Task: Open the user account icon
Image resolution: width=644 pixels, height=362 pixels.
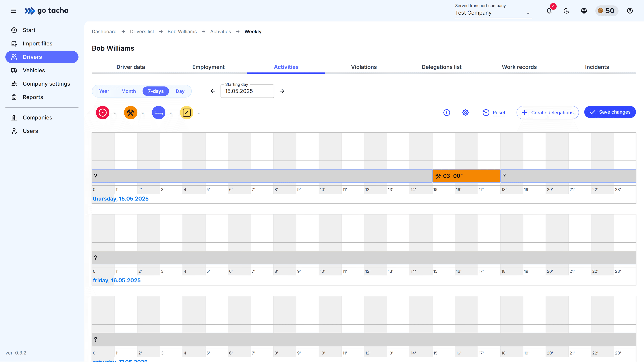Action: 630,11
